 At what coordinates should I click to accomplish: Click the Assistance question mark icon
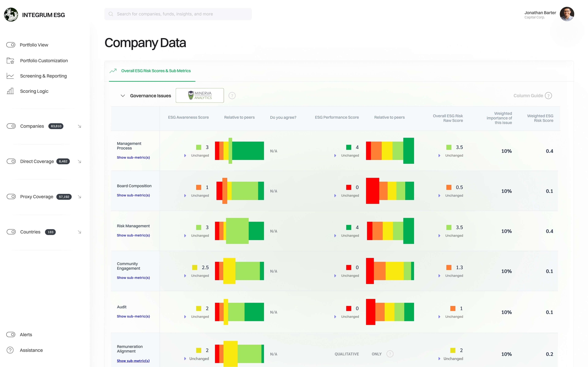coord(10,350)
